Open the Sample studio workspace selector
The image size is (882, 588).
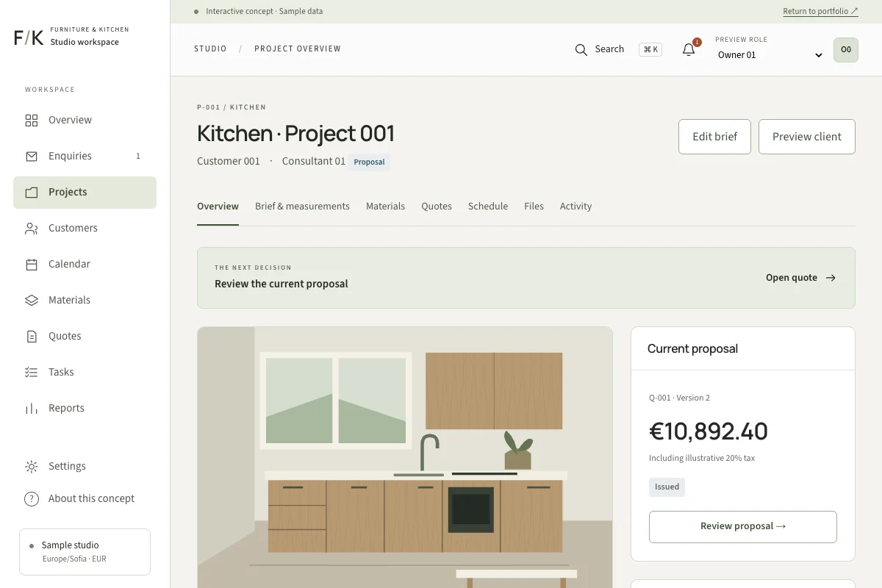pyautogui.click(x=85, y=551)
